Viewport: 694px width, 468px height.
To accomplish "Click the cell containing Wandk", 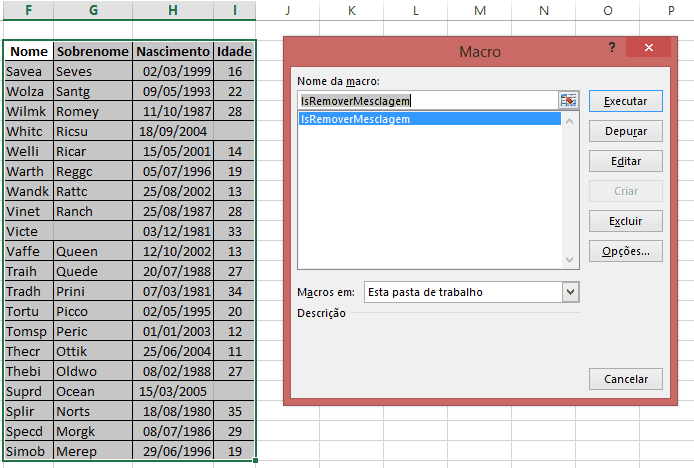I will click(x=29, y=191).
